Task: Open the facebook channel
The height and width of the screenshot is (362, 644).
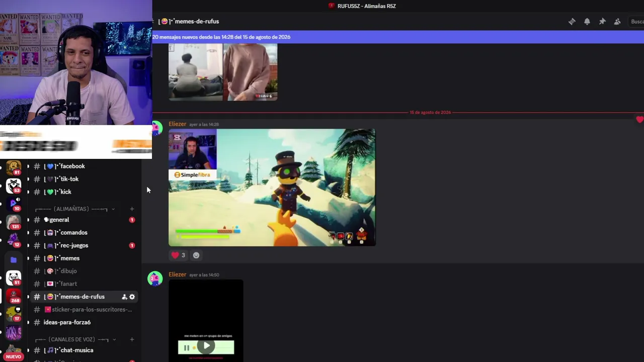Action: [x=84, y=166]
